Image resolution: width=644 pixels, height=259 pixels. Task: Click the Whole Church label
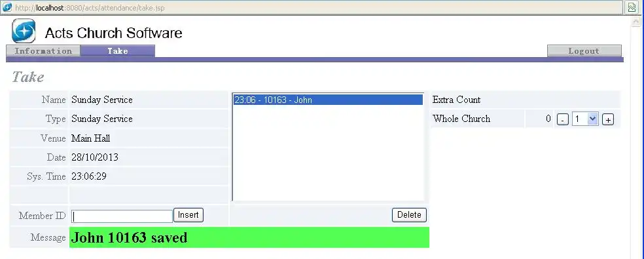461,119
